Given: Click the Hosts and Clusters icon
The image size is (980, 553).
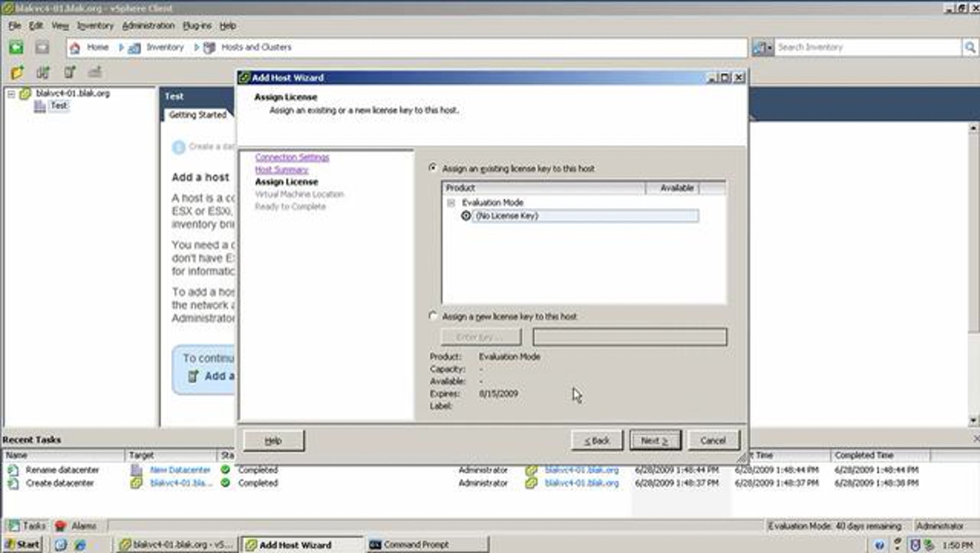Looking at the screenshot, I should point(209,48).
